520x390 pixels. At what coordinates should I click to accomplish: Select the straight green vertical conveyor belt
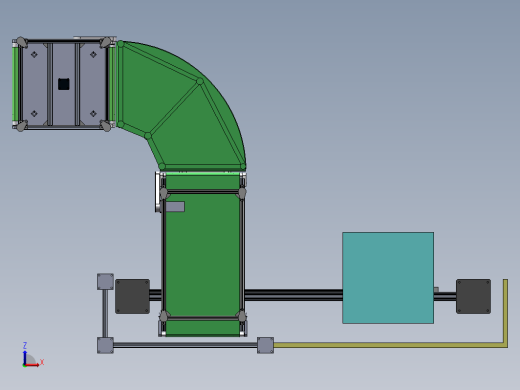[x=202, y=254]
